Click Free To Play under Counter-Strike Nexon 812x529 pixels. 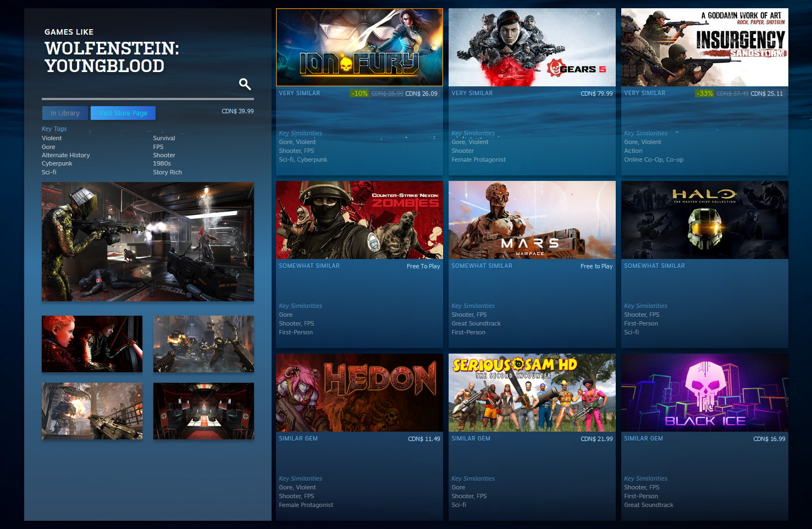tap(423, 266)
